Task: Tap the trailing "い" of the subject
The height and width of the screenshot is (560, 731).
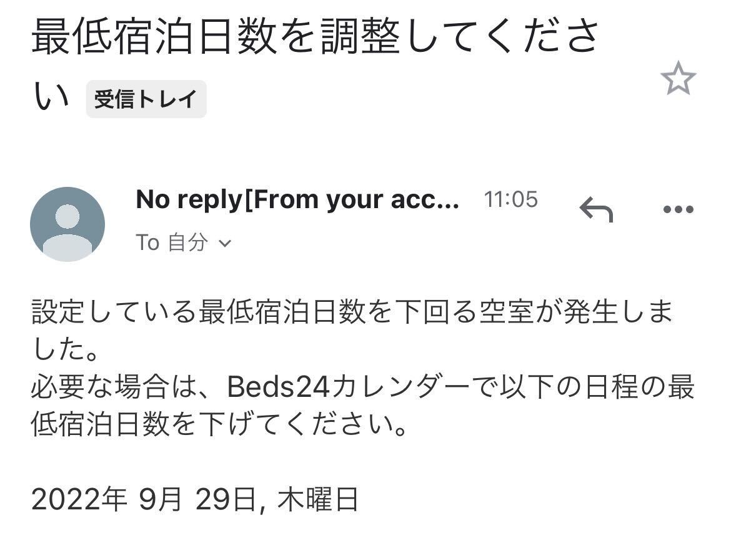Action: pyautogui.click(x=51, y=98)
